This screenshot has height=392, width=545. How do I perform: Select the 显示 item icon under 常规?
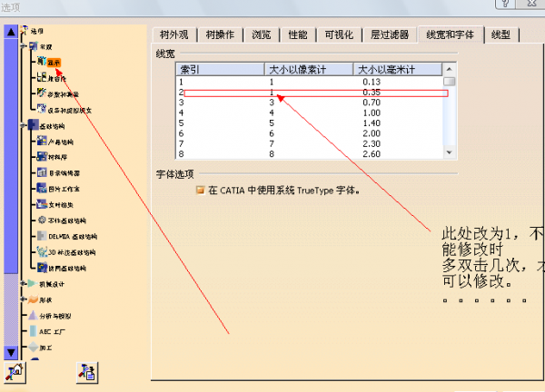click(42, 62)
